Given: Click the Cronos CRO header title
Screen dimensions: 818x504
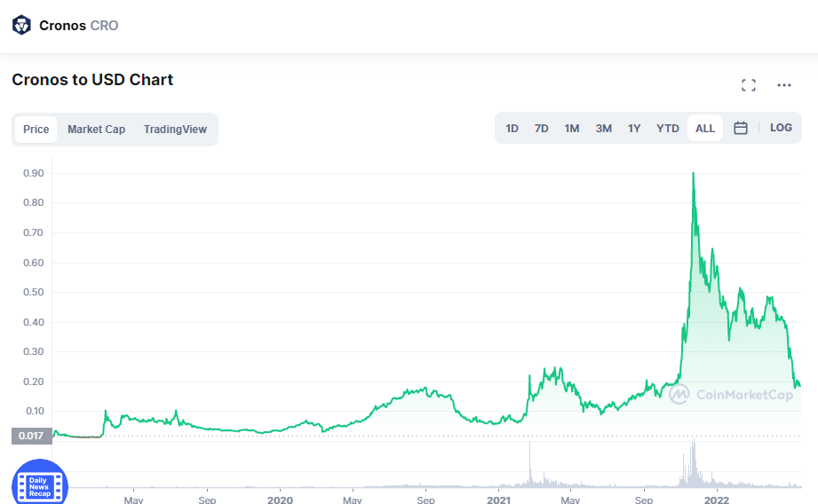Looking at the screenshot, I should coord(79,26).
